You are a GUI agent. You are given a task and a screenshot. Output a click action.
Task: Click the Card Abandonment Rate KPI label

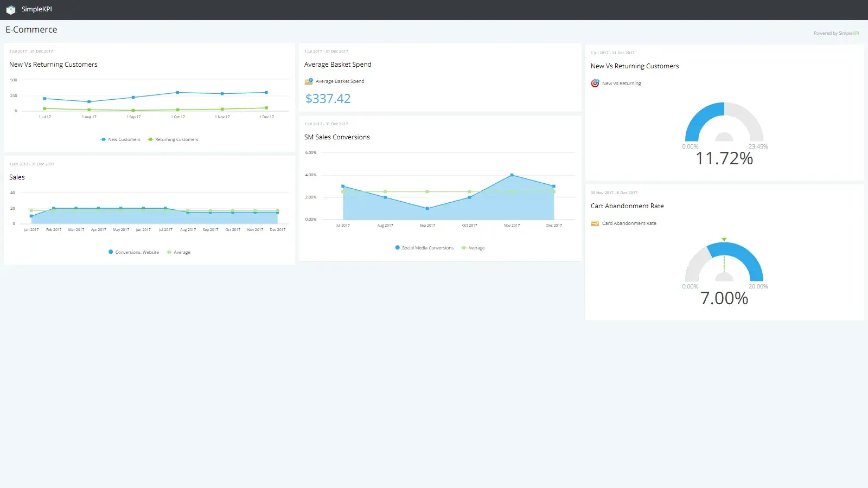[x=629, y=223]
